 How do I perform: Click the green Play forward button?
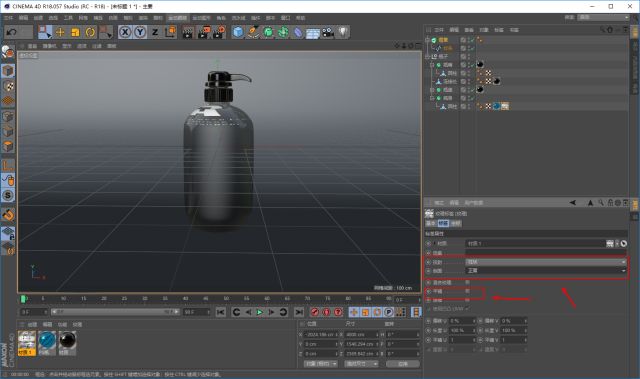click(x=260, y=312)
